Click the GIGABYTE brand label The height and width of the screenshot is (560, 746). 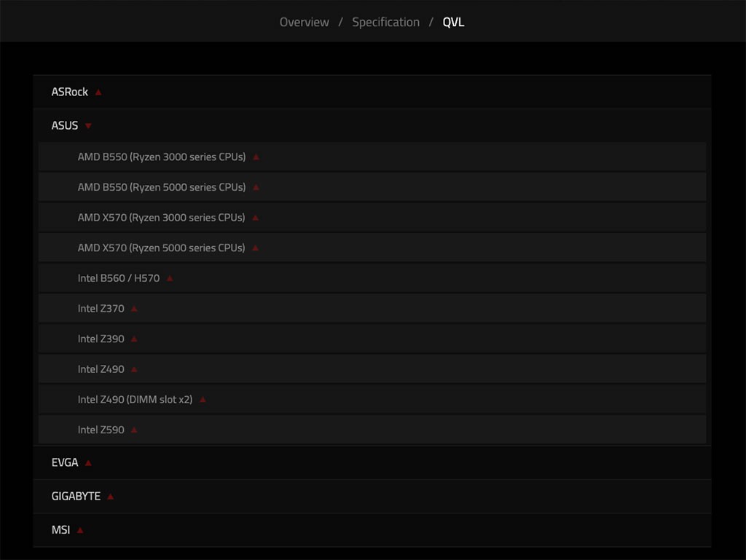coord(76,497)
